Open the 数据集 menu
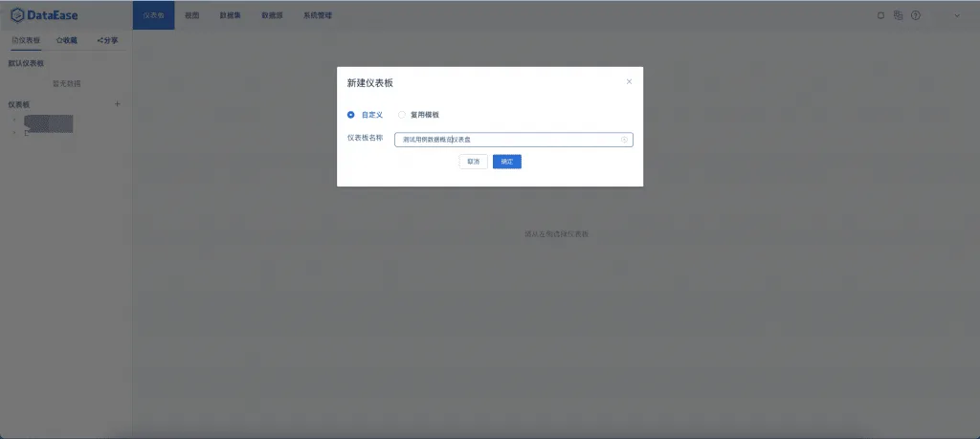980x439 pixels. pyautogui.click(x=230, y=15)
